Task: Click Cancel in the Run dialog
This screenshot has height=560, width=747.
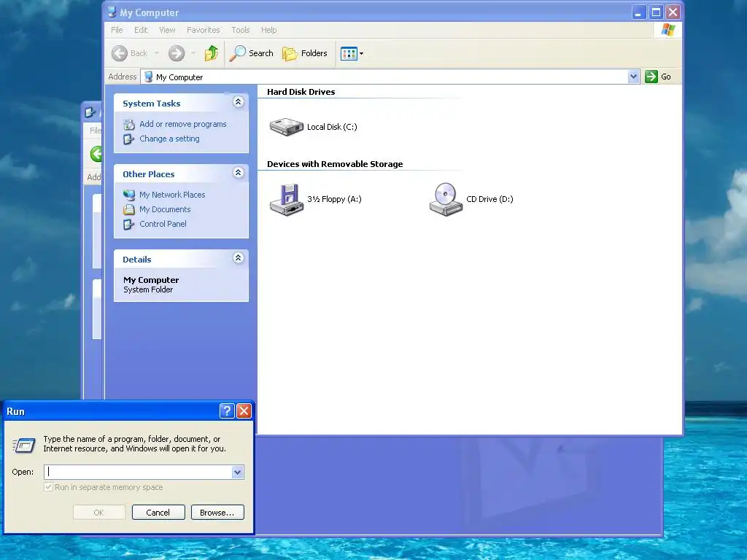Action: [158, 513]
